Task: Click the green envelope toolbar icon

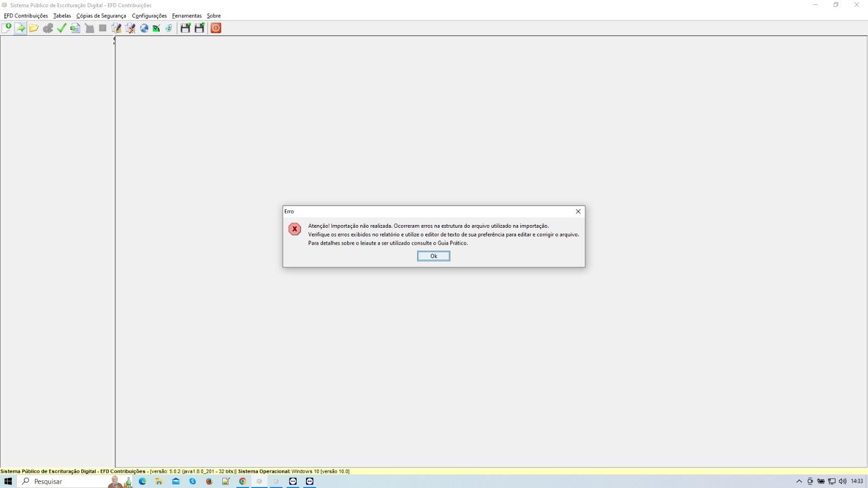Action: (156, 28)
